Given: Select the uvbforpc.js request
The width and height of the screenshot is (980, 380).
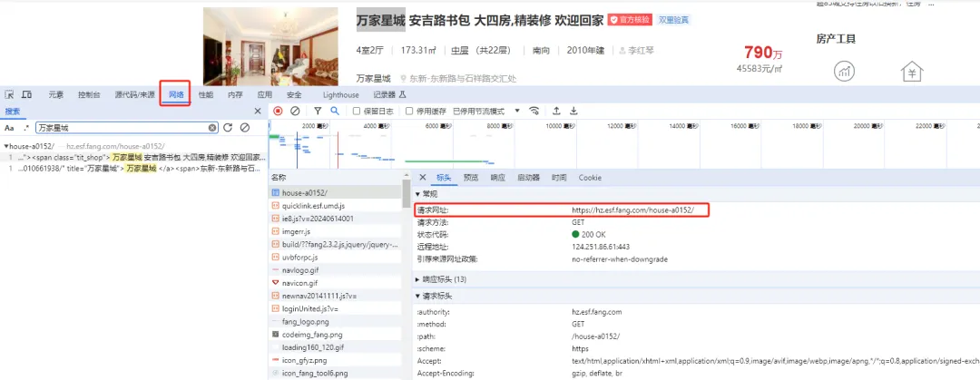Looking at the screenshot, I should [335, 257].
